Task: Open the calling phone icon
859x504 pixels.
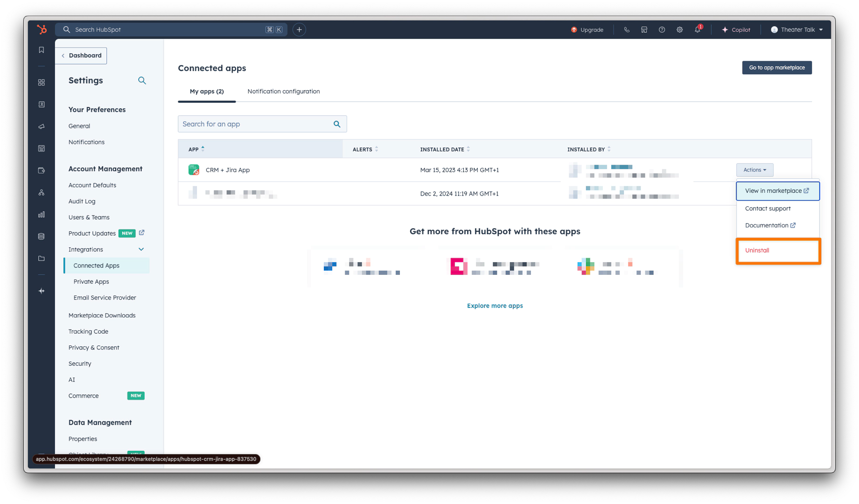Action: [627, 29]
